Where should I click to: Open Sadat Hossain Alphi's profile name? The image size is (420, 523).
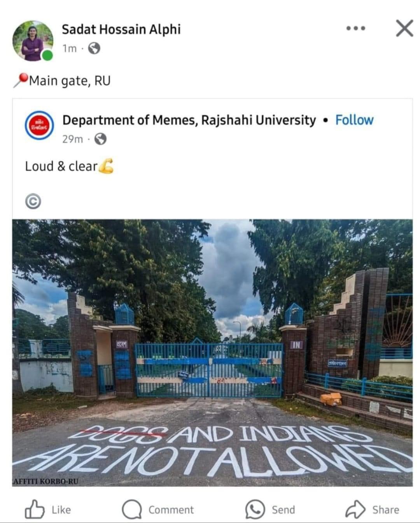point(121,29)
